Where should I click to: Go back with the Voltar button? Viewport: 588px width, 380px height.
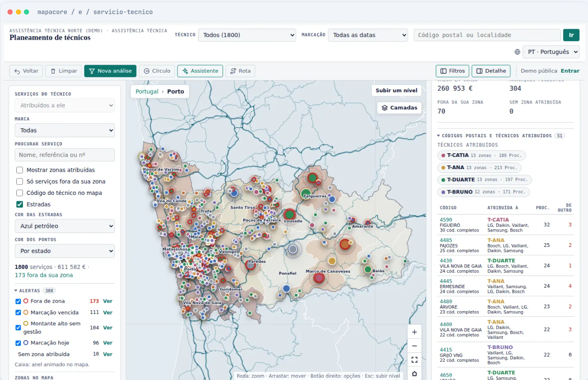[x=26, y=71]
